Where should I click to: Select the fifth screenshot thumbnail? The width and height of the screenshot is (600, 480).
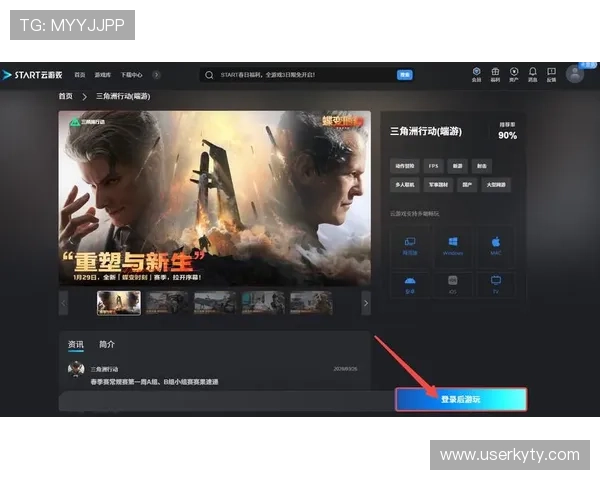311,303
